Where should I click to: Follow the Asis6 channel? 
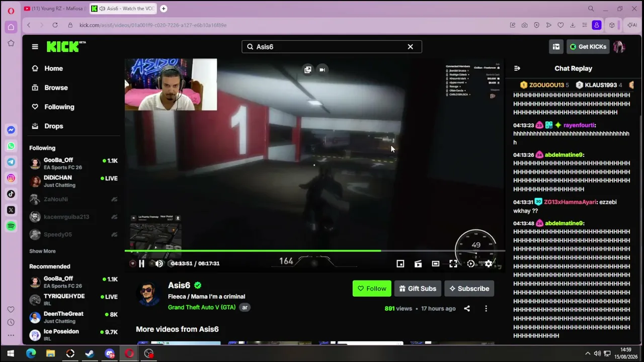click(372, 289)
